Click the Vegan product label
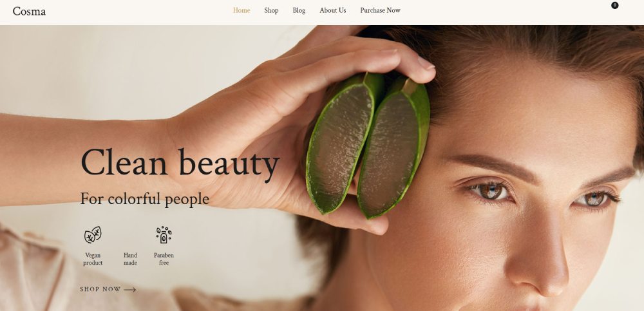 click(x=93, y=259)
